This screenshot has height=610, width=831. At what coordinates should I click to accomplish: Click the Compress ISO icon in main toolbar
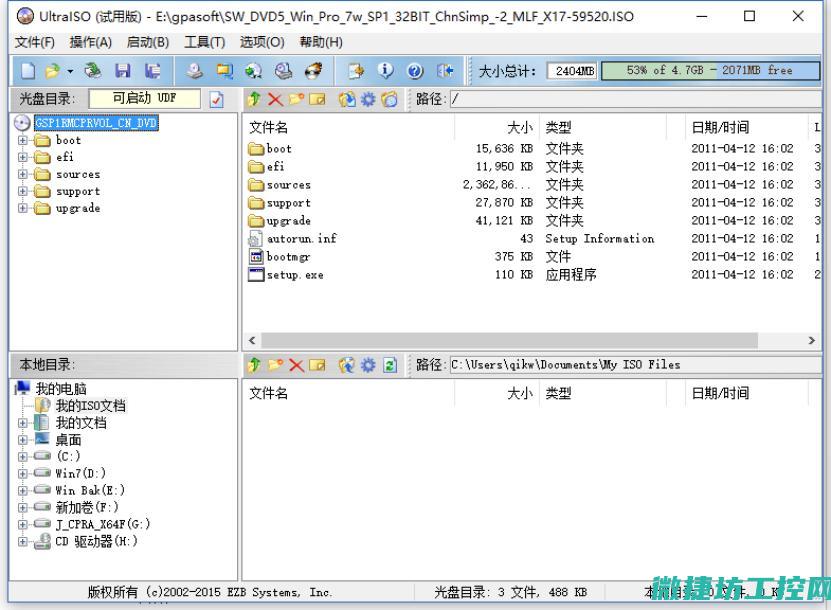pyautogui.click(x=224, y=70)
